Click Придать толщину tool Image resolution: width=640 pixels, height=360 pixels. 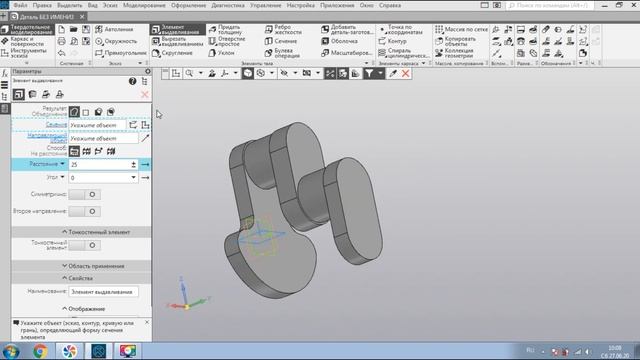225,29
